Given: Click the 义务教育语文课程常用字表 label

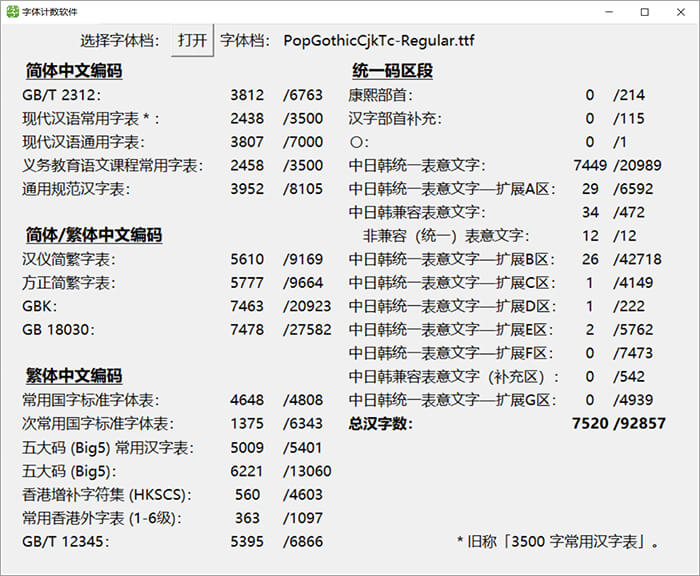Looking at the screenshot, I should (x=112, y=166).
